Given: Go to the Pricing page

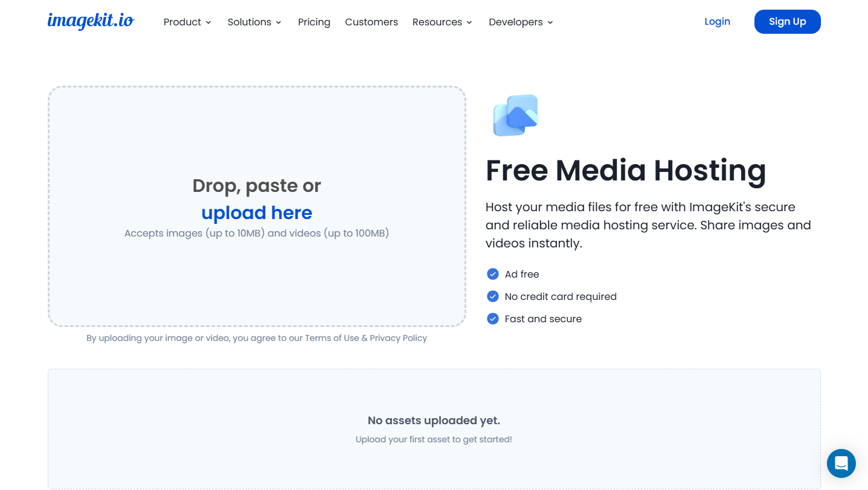Looking at the screenshot, I should 314,22.
